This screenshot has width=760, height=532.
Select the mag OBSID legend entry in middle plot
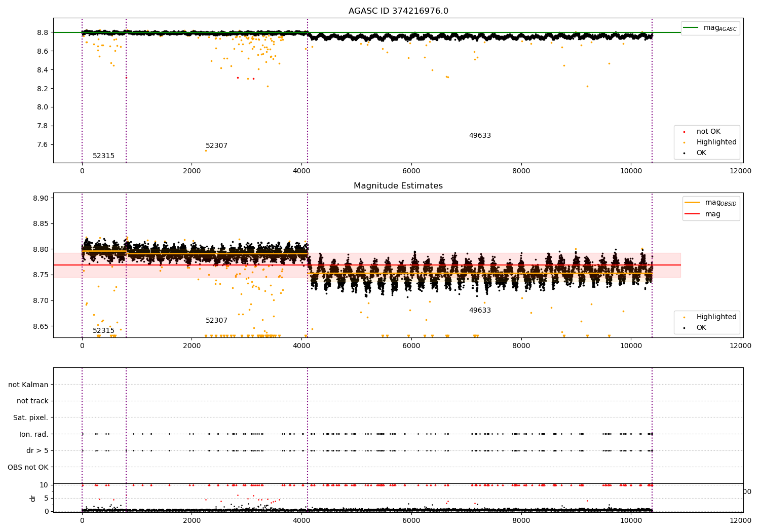click(711, 203)
